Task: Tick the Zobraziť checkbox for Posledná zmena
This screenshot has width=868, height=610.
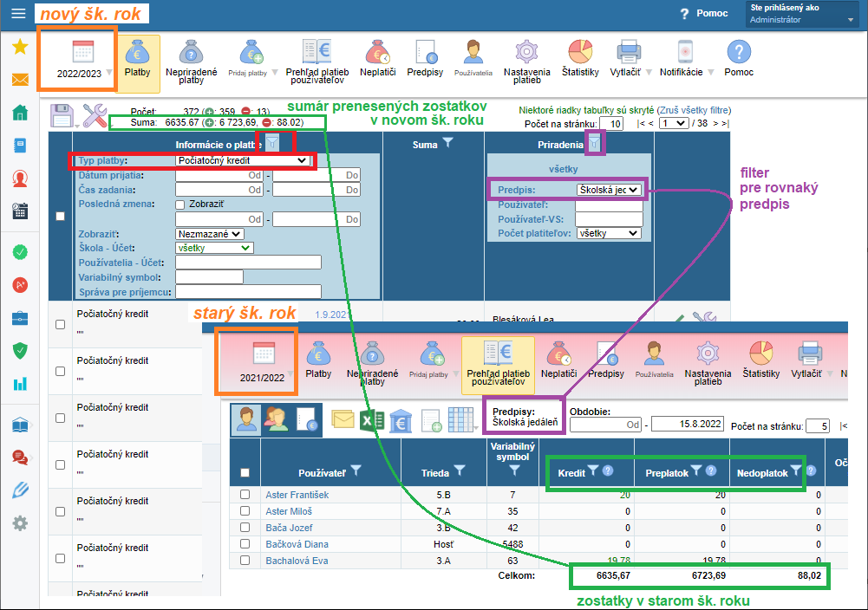Action: pos(180,204)
